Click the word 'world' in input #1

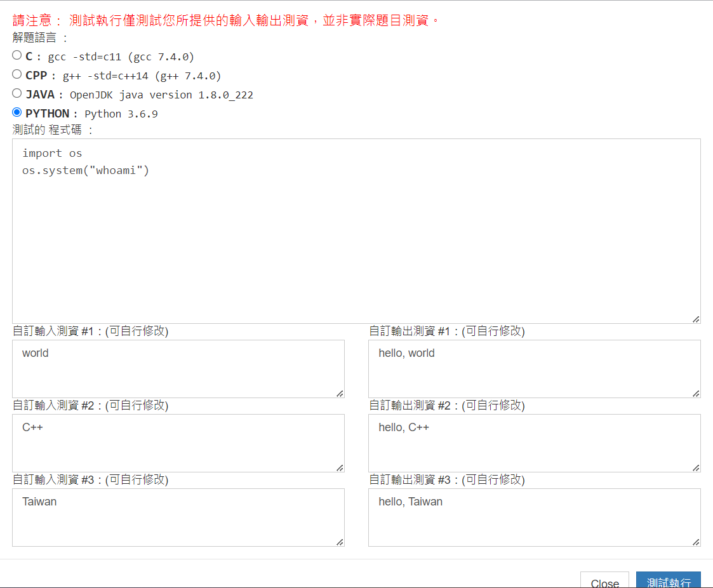click(35, 352)
